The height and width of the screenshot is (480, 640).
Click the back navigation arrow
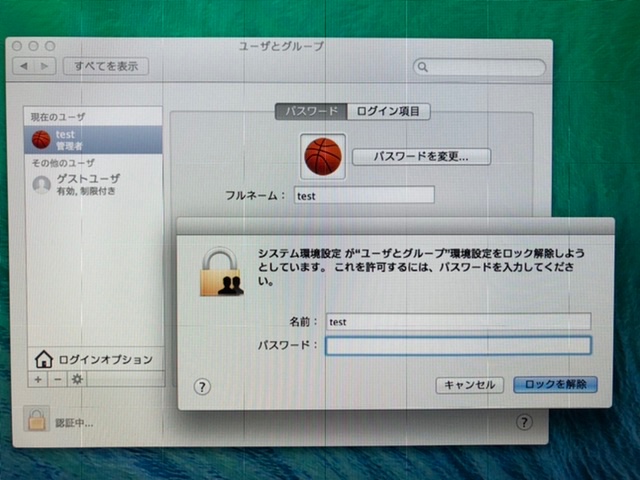pyautogui.click(x=24, y=67)
